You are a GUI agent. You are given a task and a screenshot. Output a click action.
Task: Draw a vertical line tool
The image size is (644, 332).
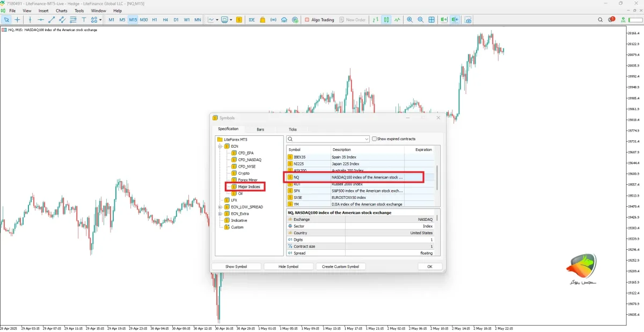click(30, 20)
